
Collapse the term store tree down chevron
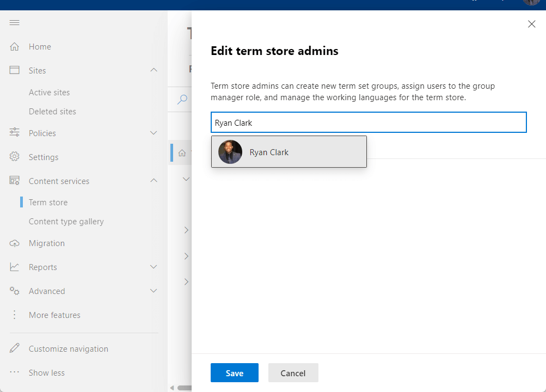click(186, 179)
